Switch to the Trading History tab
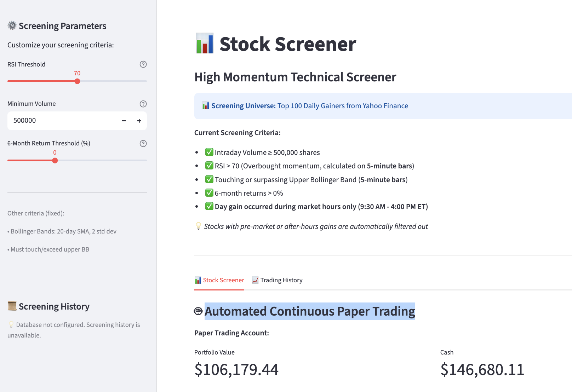 (x=281, y=280)
